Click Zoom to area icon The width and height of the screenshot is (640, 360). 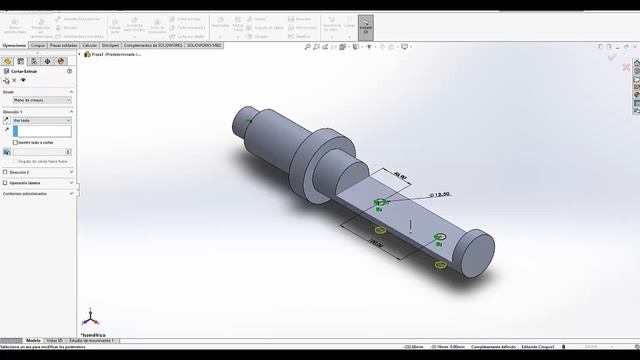pyautogui.click(x=316, y=47)
